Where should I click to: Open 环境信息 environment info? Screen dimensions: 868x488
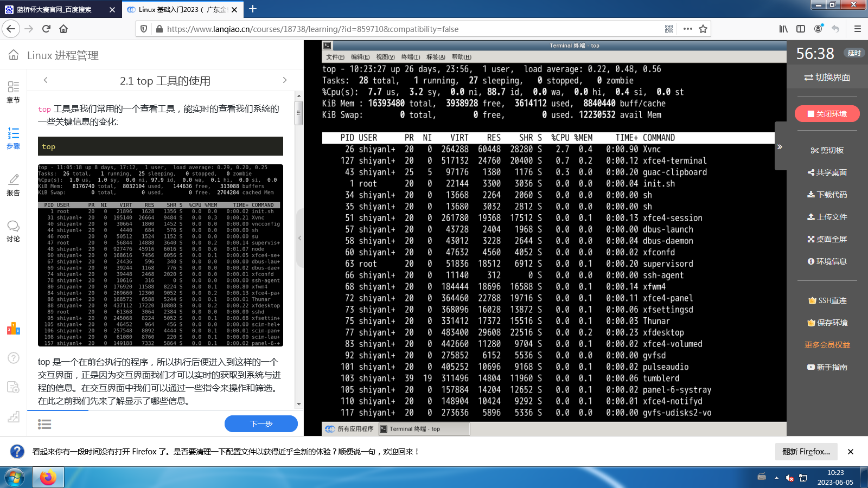[827, 261]
